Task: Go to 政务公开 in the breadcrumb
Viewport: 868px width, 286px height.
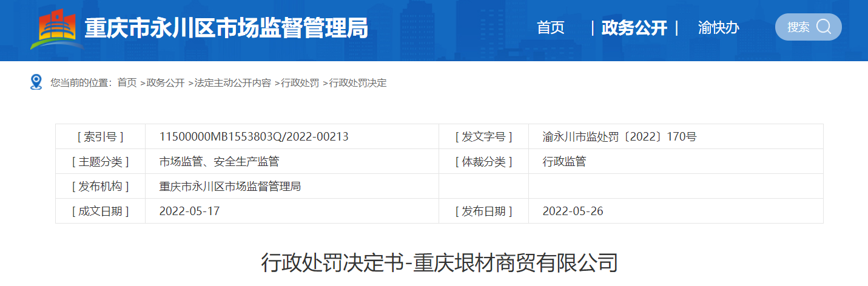Action: pyautogui.click(x=165, y=83)
